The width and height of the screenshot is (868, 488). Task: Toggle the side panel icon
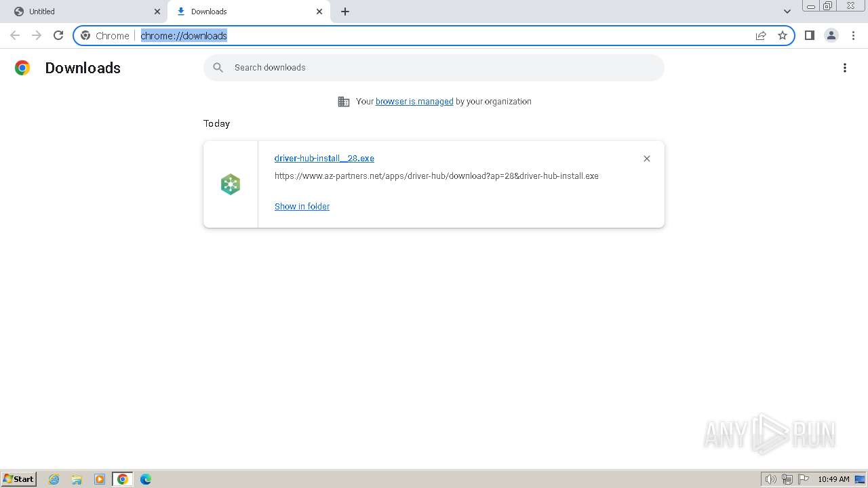click(809, 35)
